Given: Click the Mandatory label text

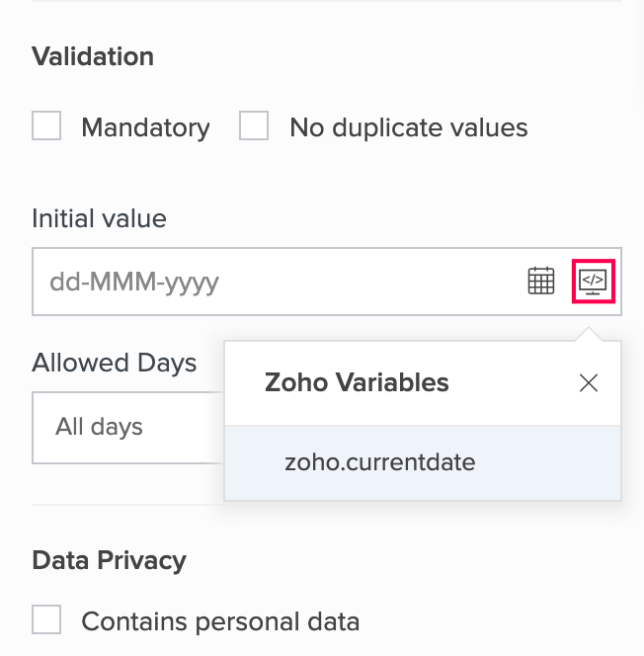Looking at the screenshot, I should tap(145, 127).
